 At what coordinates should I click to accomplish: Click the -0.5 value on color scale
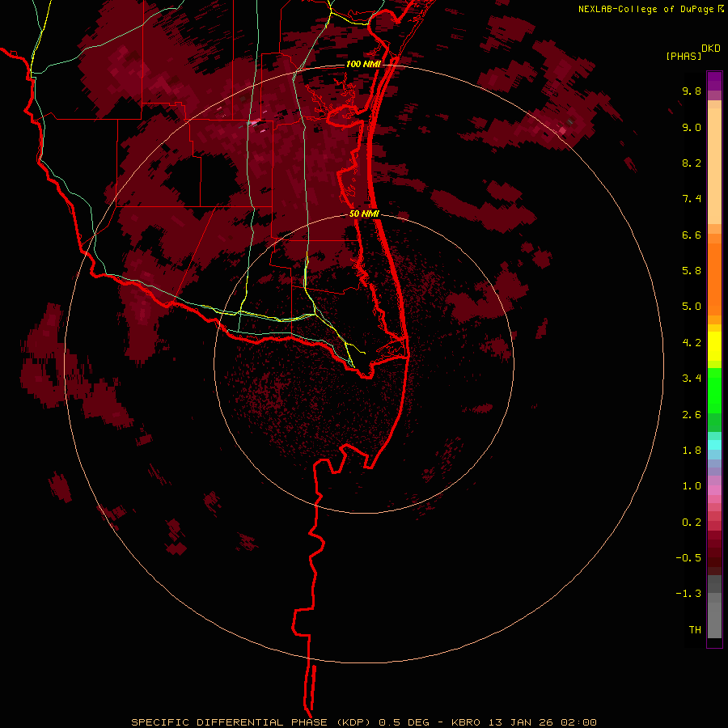(688, 558)
